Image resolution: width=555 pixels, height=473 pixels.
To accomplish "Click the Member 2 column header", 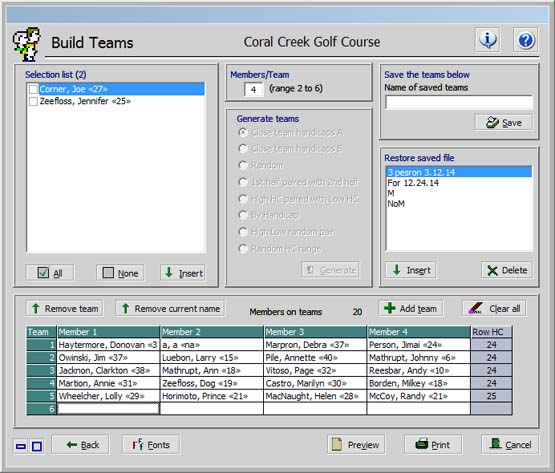I will point(212,332).
